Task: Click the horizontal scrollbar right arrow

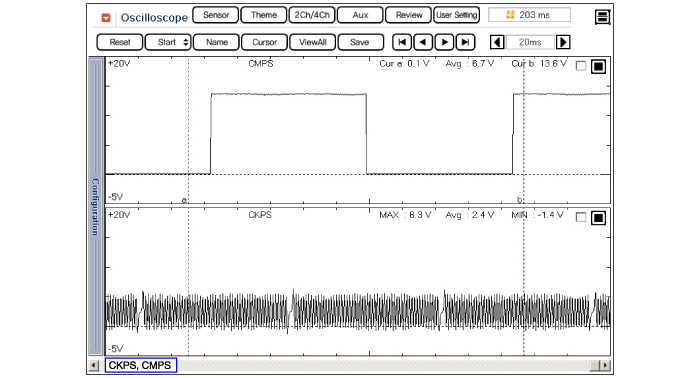Action: [605, 366]
